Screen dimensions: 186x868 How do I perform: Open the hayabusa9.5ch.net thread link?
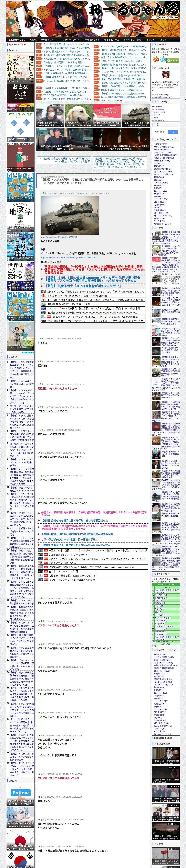click(x=69, y=258)
